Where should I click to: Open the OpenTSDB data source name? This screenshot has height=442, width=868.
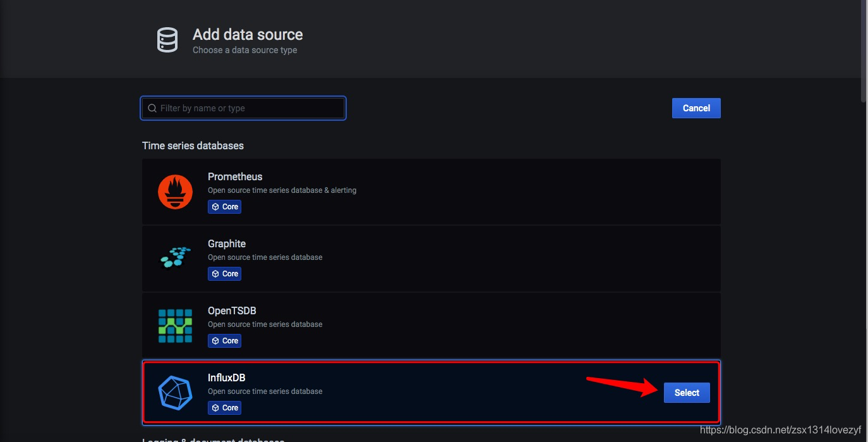232,310
